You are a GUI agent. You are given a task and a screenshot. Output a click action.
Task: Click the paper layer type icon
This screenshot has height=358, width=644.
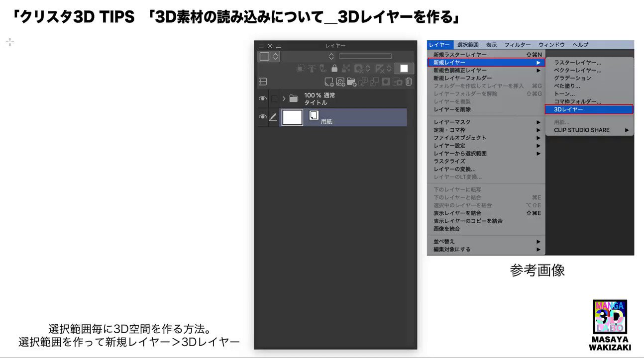click(314, 115)
